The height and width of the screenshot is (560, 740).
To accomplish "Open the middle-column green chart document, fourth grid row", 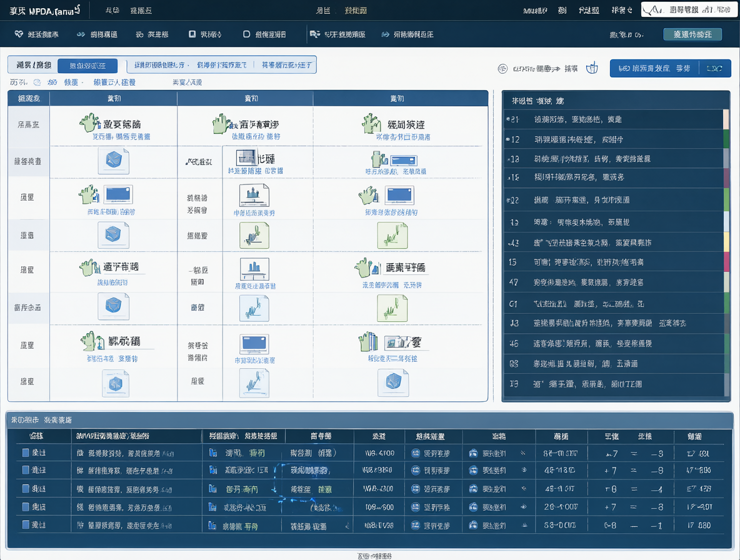I will click(254, 235).
